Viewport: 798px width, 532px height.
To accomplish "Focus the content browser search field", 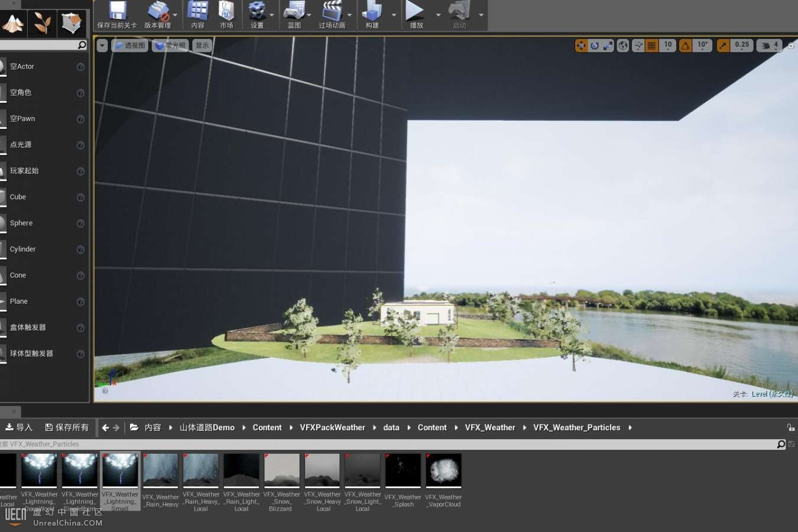I will [388, 444].
